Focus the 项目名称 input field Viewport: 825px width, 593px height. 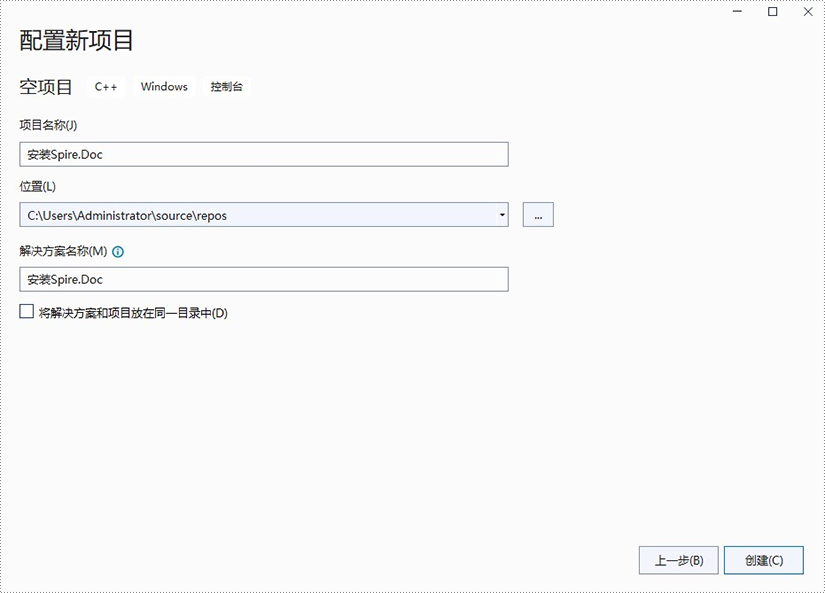point(264,154)
